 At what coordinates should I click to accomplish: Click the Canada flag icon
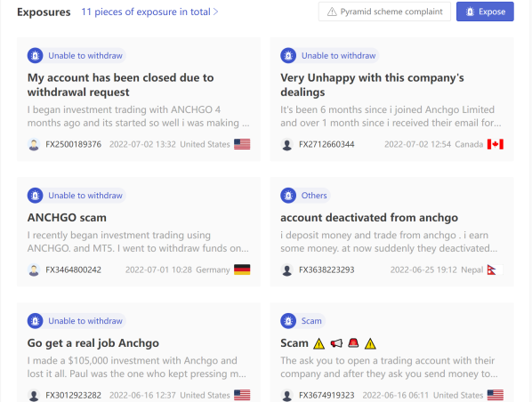tap(496, 144)
